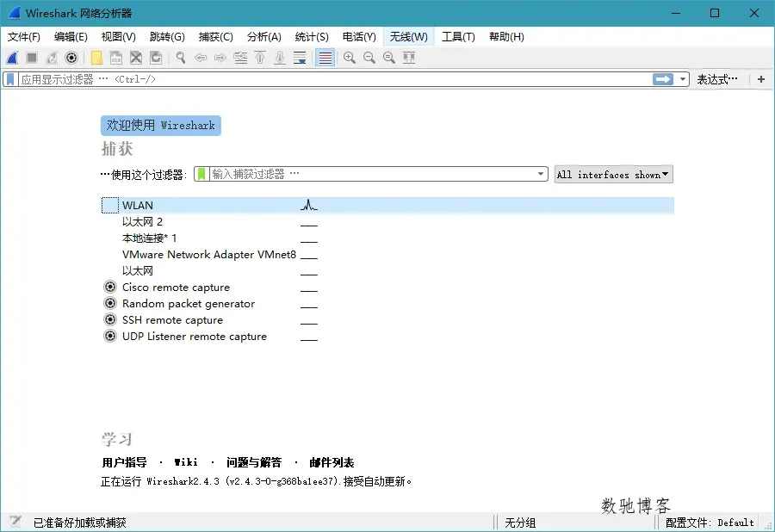Open the 用户指导 user guide link

pos(125,462)
